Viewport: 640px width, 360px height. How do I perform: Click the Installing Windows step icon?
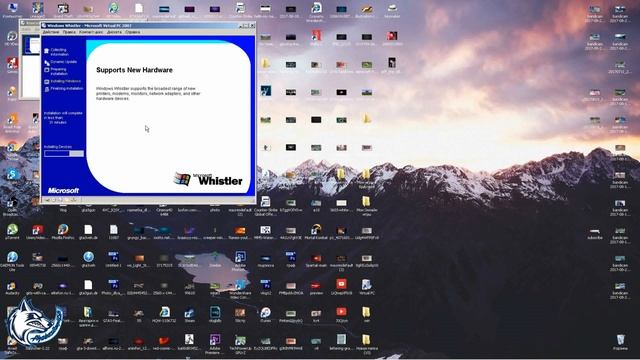click(x=47, y=81)
